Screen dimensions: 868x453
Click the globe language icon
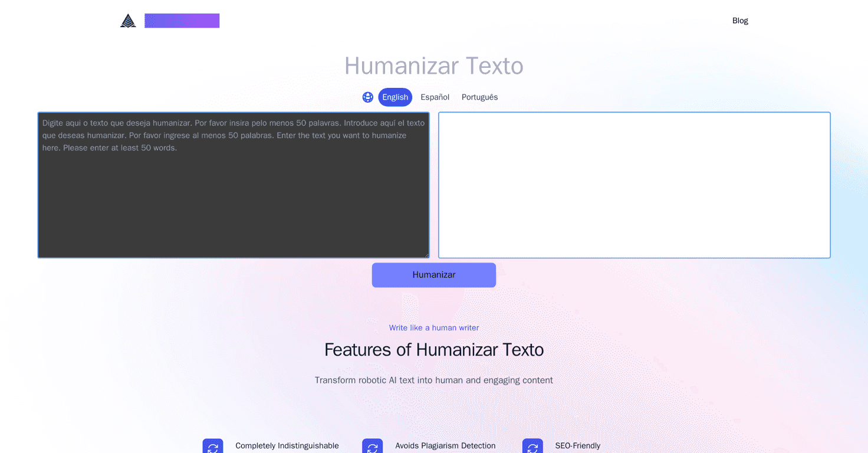(x=367, y=97)
